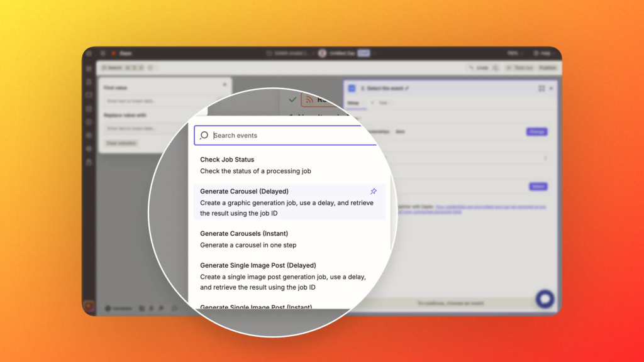Click the green checkmark status icon
The height and width of the screenshot is (362, 644).
click(292, 99)
